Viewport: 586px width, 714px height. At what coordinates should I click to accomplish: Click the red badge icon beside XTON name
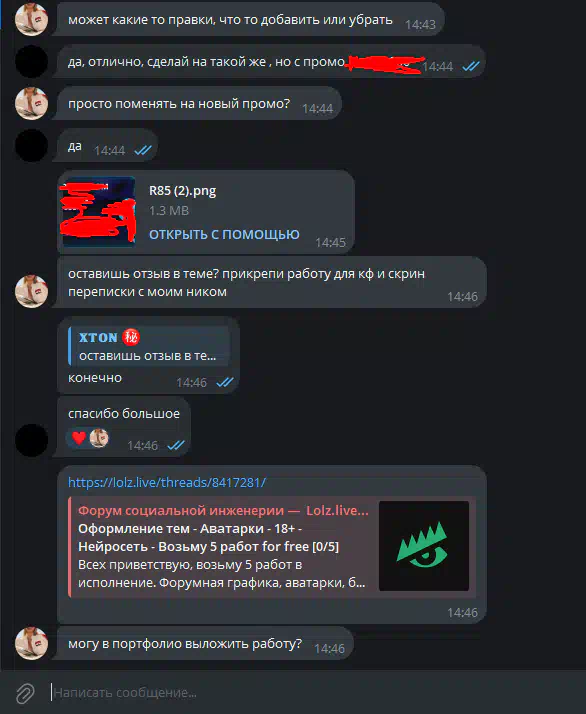click(131, 337)
